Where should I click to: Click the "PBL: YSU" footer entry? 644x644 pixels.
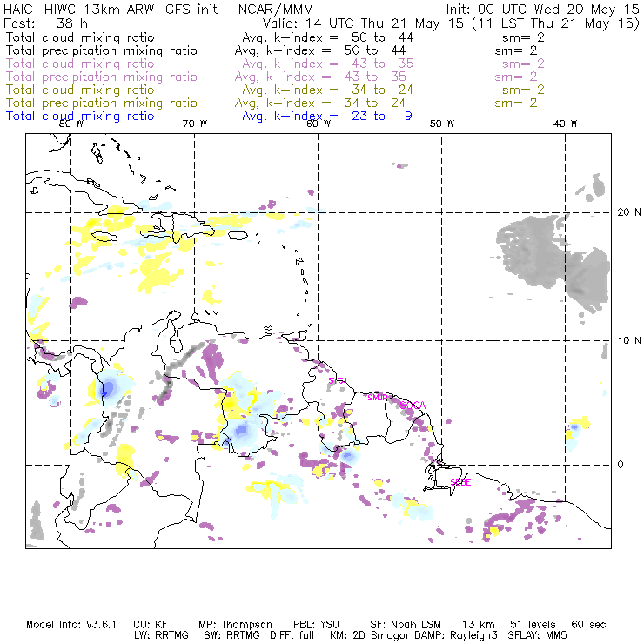[x=316, y=625]
